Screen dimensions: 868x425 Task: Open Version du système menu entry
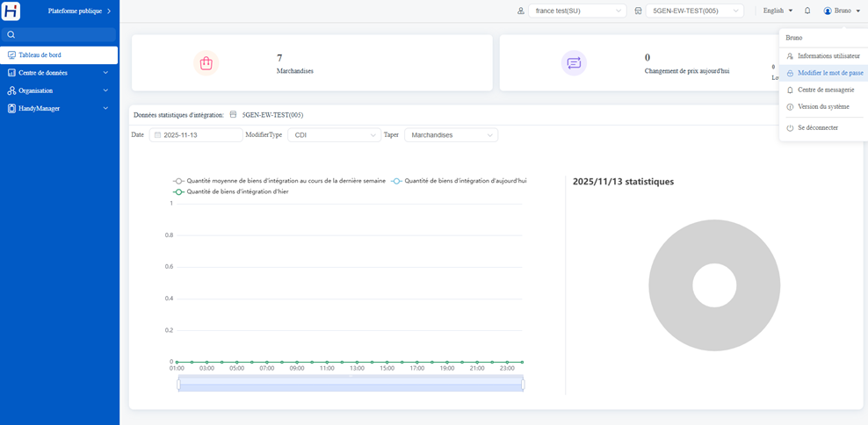point(823,107)
